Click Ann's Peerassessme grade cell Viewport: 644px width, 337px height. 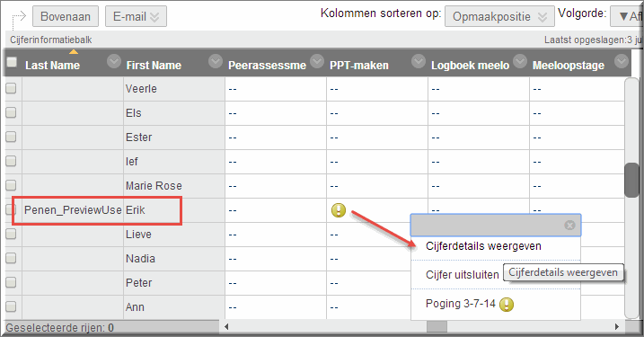(x=276, y=307)
